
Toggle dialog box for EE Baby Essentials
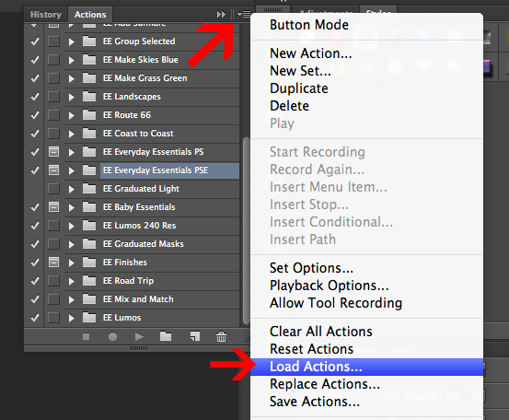pos(53,207)
